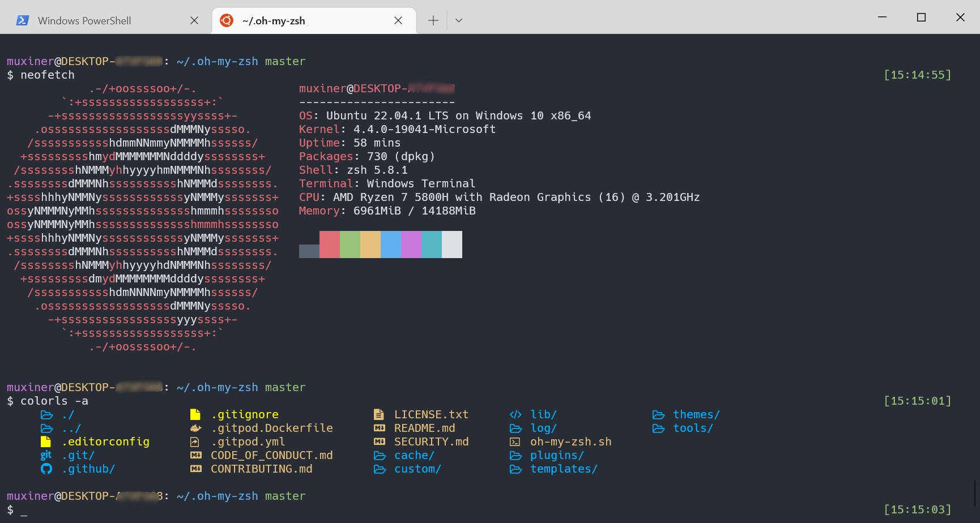Click the file icon beside .gitignore
980x523 pixels.
tap(195, 414)
